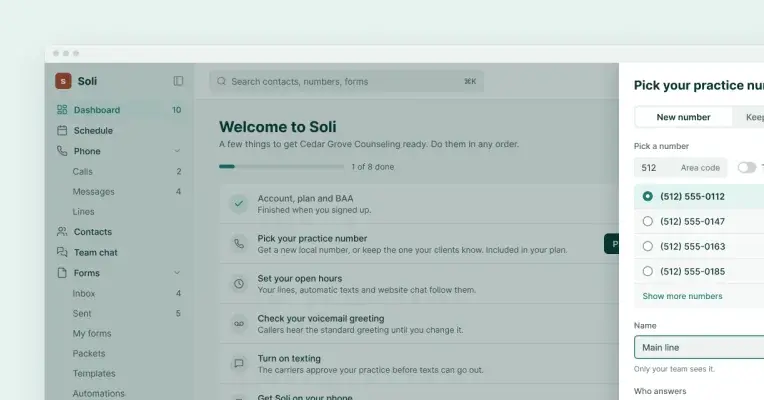Click Show more numbers link
The image size is (764, 400).
(682, 296)
